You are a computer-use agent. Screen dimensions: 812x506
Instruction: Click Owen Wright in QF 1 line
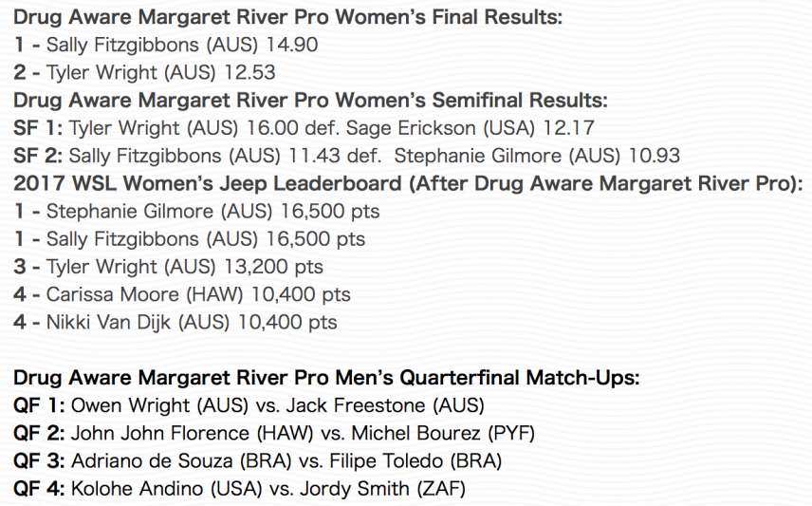tap(130, 405)
